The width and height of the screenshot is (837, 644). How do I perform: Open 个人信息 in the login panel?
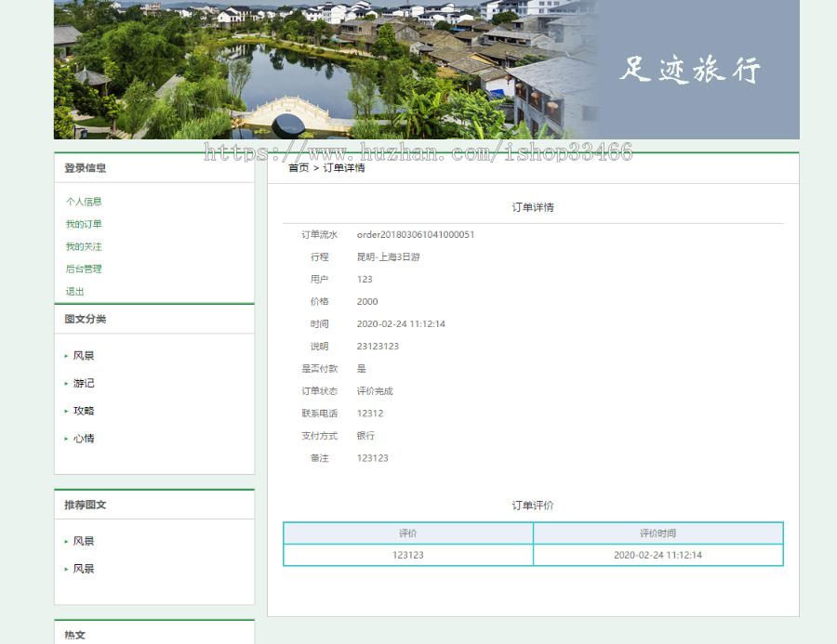[83, 202]
